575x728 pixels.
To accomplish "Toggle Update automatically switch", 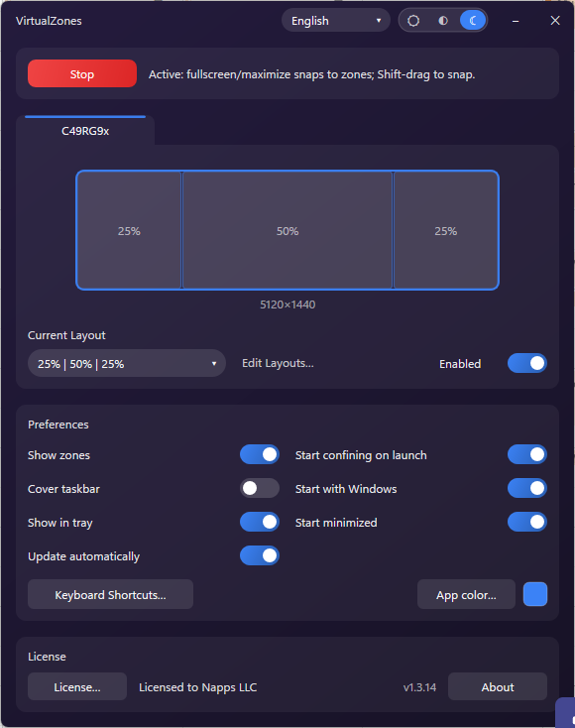I will 260,555.
